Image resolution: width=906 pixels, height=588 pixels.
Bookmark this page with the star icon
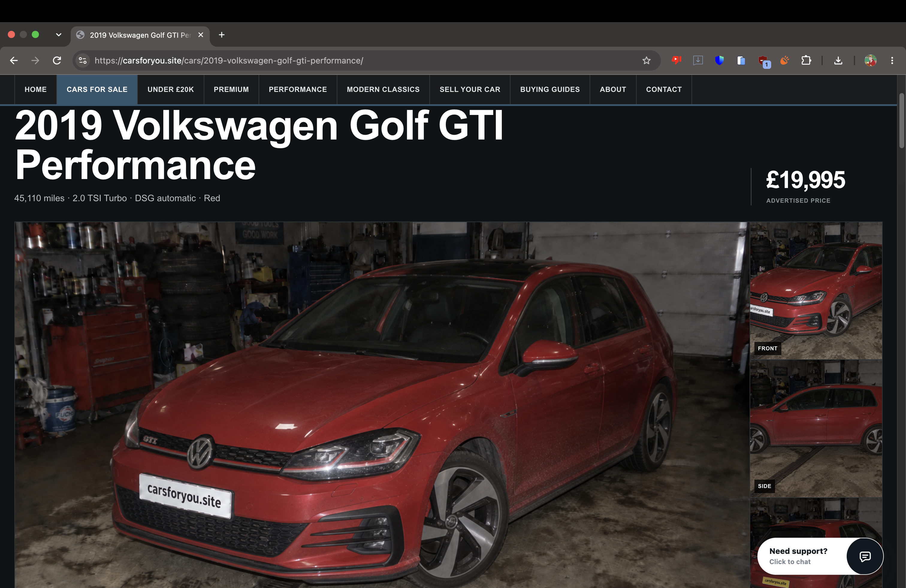(x=646, y=60)
